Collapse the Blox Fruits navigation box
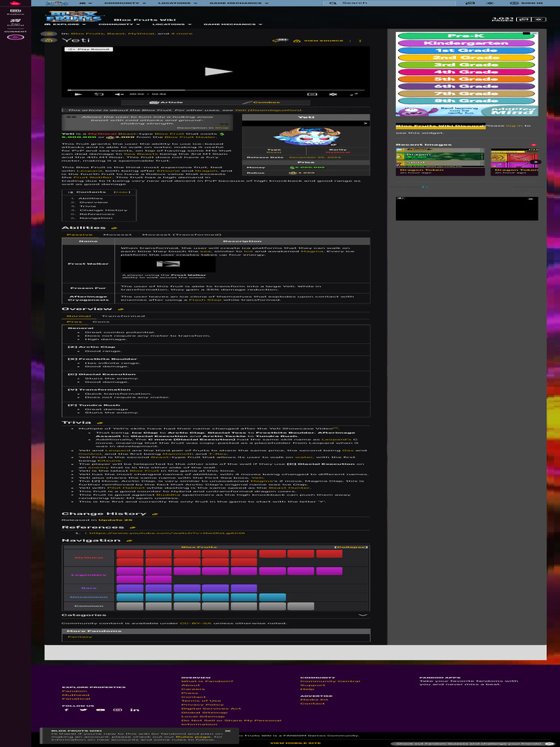 (x=351, y=547)
